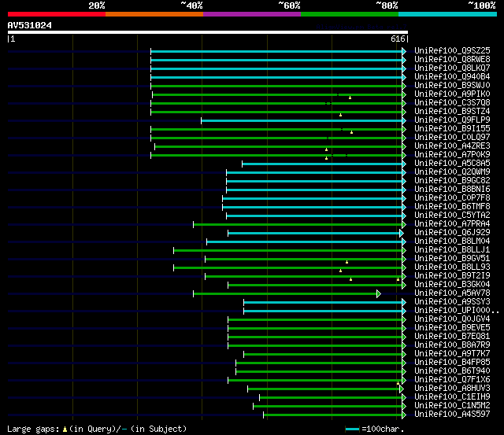The image size is (504, 435).
Task: Click the UniRef100_Q940B4 label
Action: click(452, 77)
